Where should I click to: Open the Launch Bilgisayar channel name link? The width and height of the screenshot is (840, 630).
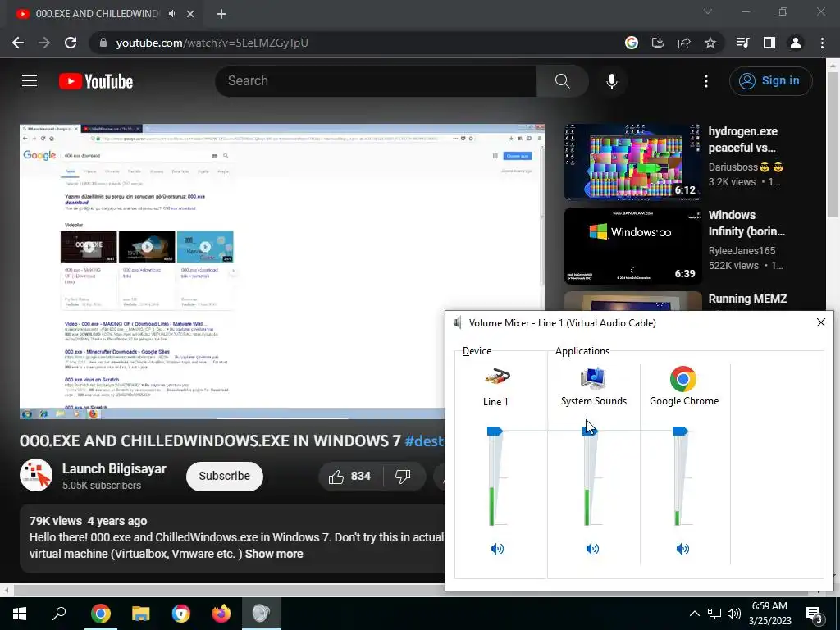click(x=114, y=468)
